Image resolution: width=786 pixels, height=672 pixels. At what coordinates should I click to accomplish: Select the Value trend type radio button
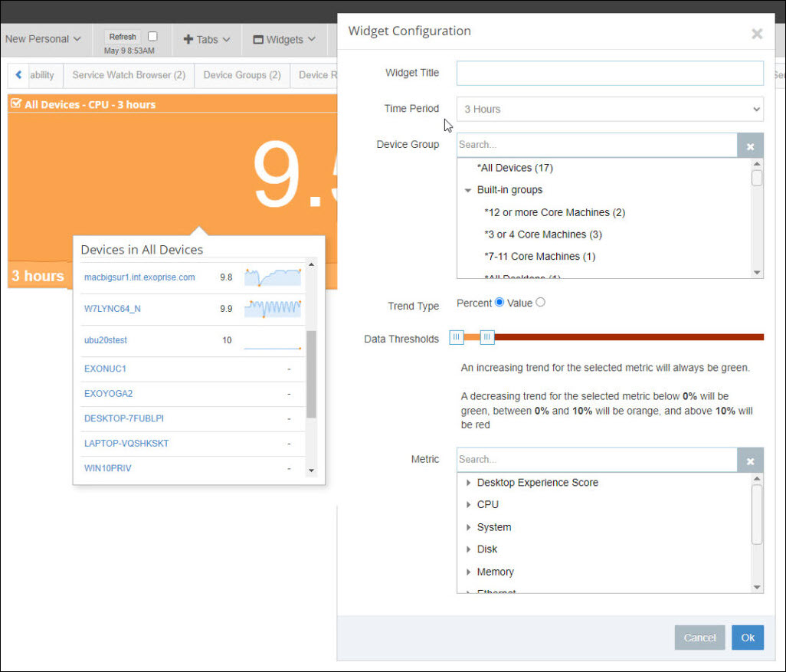pyautogui.click(x=540, y=303)
